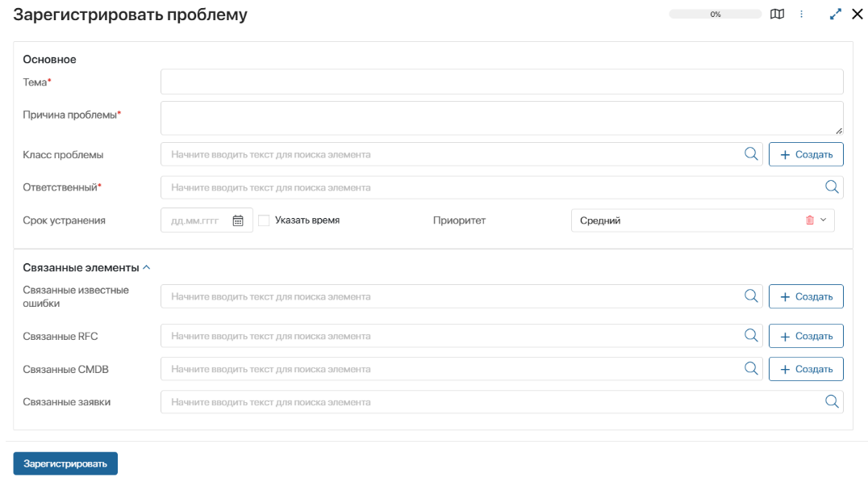Viewport: 868px width, 478px height.
Task: Click the Основное section heading
Action: coord(49,59)
